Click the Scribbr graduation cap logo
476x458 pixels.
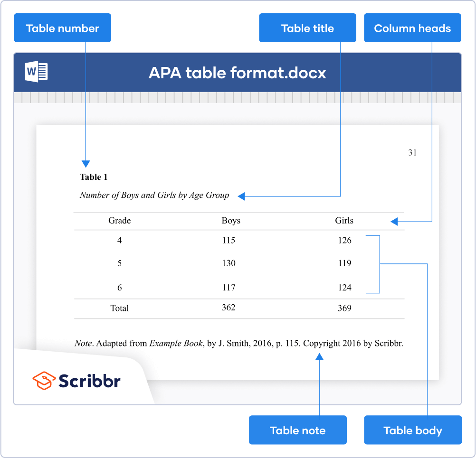click(x=43, y=380)
